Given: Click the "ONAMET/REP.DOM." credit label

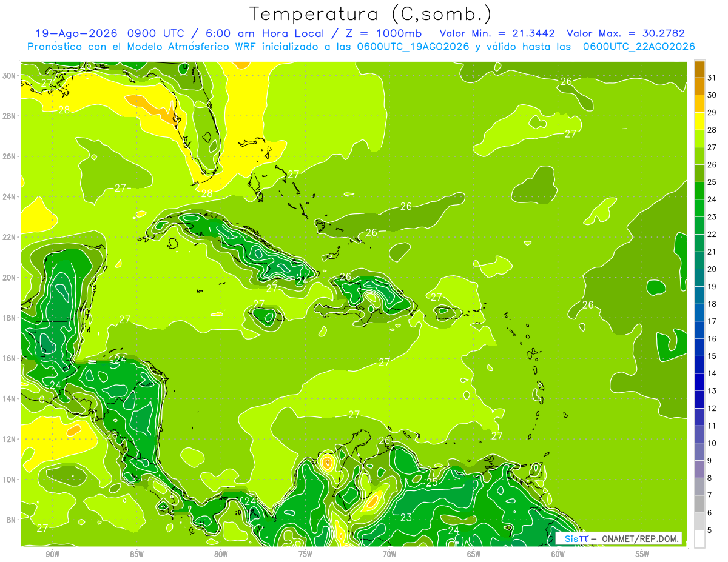Looking at the screenshot, I should [639, 538].
